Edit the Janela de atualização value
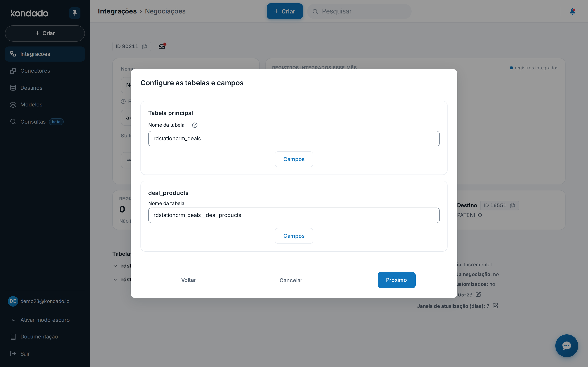Screen dimensions: 588x367 click(496, 306)
